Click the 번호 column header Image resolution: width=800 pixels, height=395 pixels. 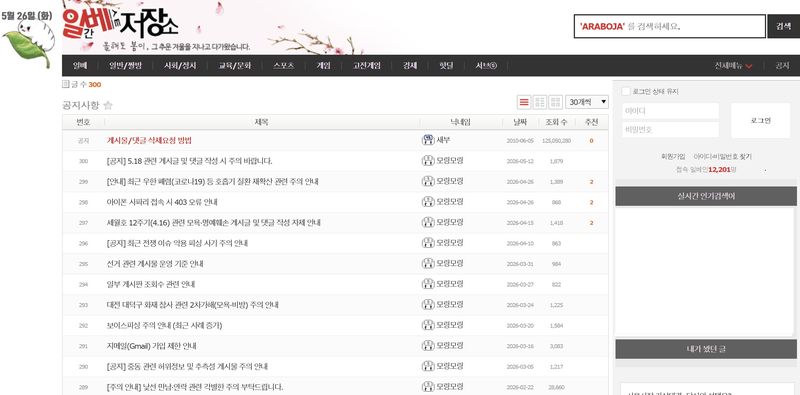[x=83, y=122]
